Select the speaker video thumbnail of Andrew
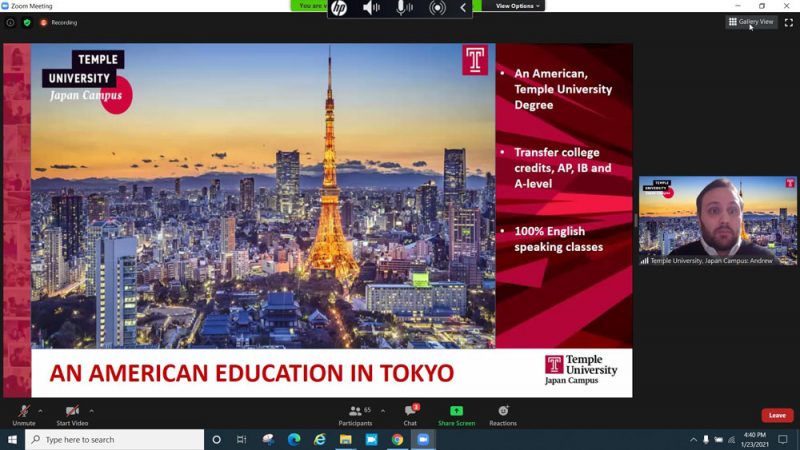This screenshot has width=800, height=450. (x=717, y=220)
